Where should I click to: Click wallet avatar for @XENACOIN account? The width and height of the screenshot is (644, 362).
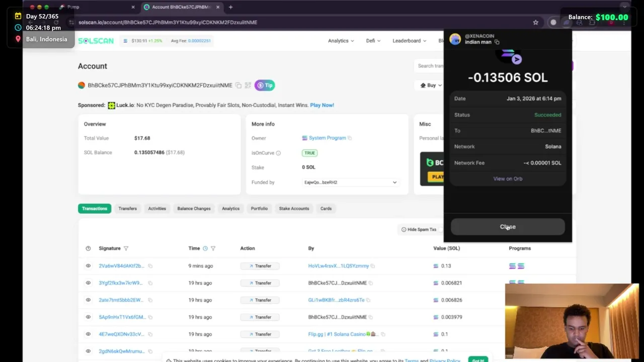[x=455, y=39]
